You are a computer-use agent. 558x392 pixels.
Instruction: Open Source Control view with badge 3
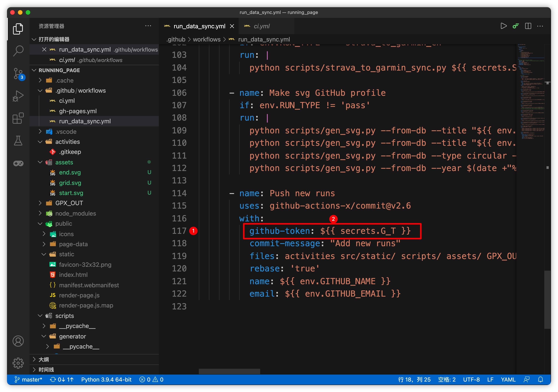(x=18, y=73)
